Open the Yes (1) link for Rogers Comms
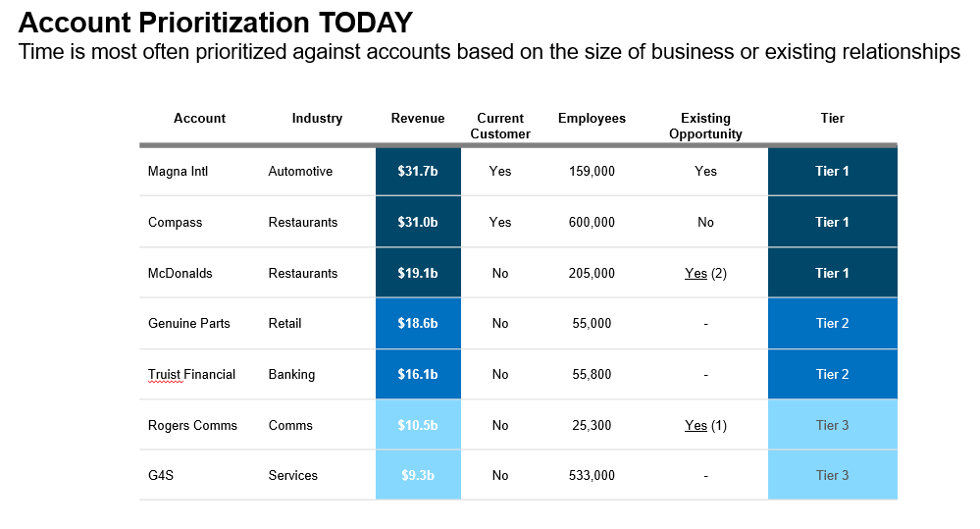The height and width of the screenshot is (529, 980). point(696,425)
